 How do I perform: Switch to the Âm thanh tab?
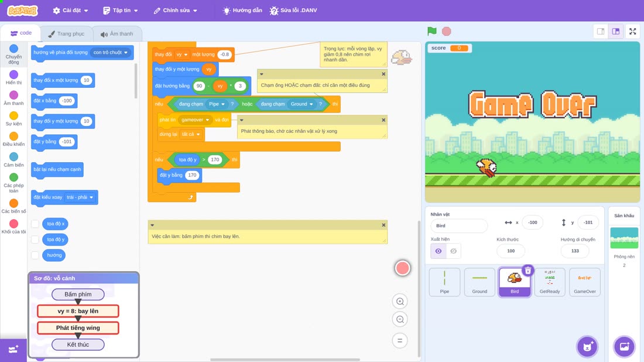tap(117, 34)
